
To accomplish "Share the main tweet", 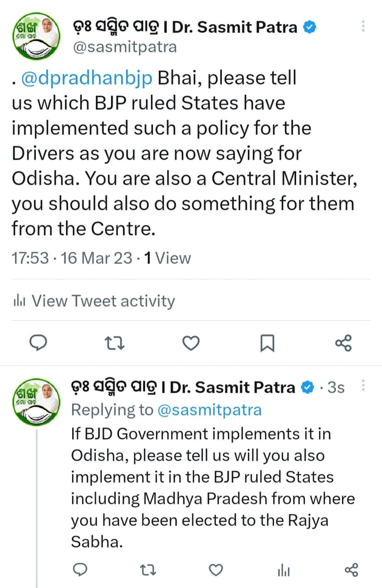I will coord(343,343).
